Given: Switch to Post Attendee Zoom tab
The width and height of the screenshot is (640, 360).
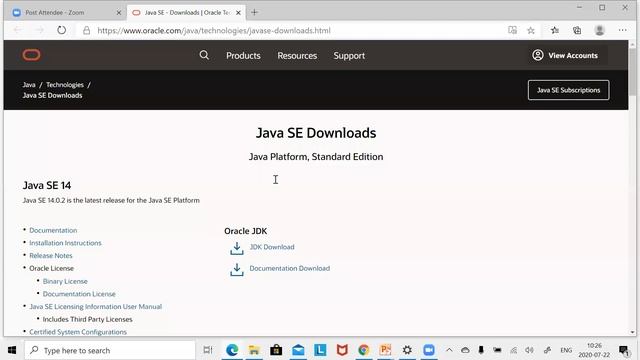Looking at the screenshot, I should coord(68,13).
